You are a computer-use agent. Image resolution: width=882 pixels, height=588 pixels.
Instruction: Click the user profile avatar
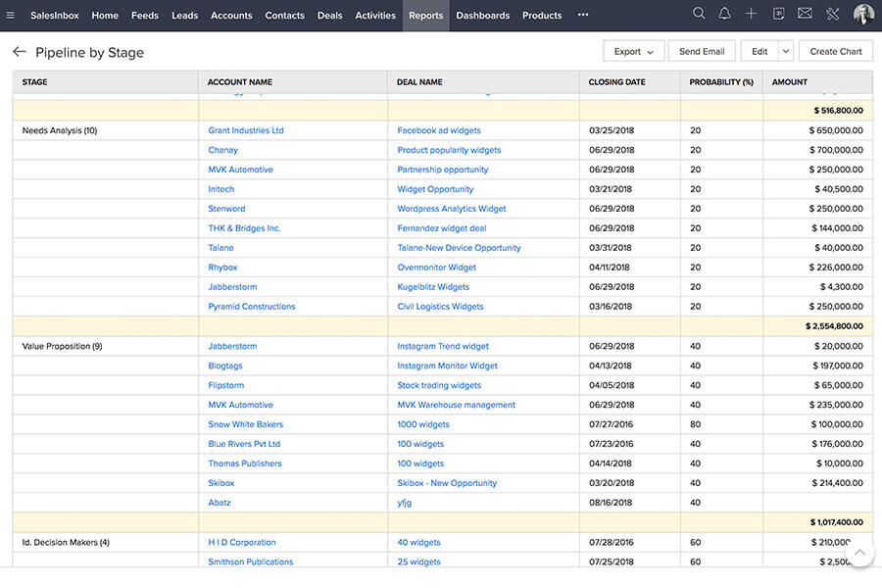[x=863, y=14]
